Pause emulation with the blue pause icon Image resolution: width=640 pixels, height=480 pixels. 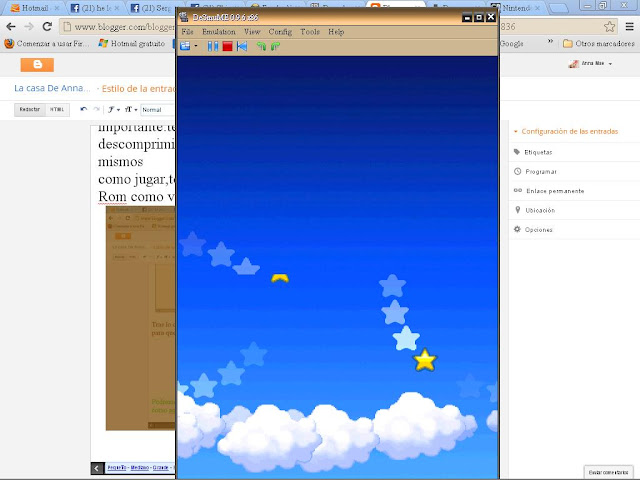coord(213,46)
